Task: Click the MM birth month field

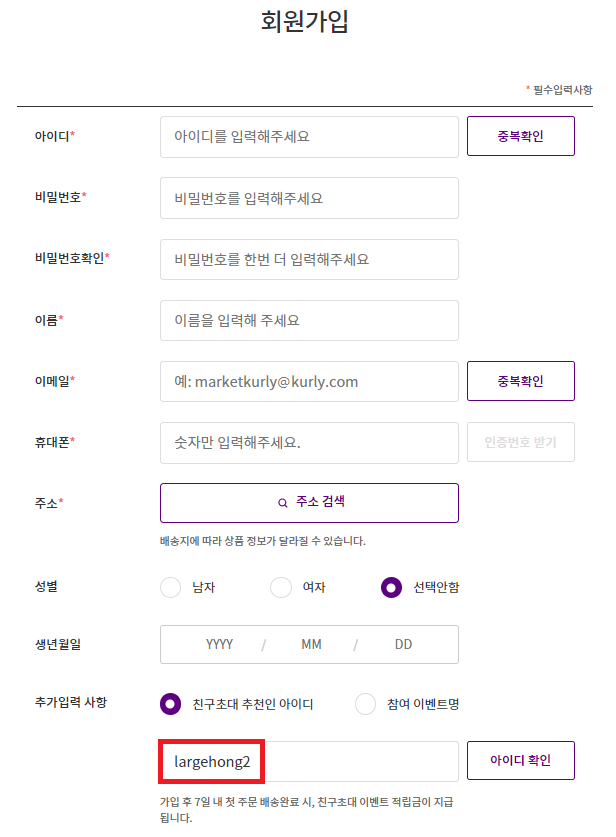Action: point(311,645)
